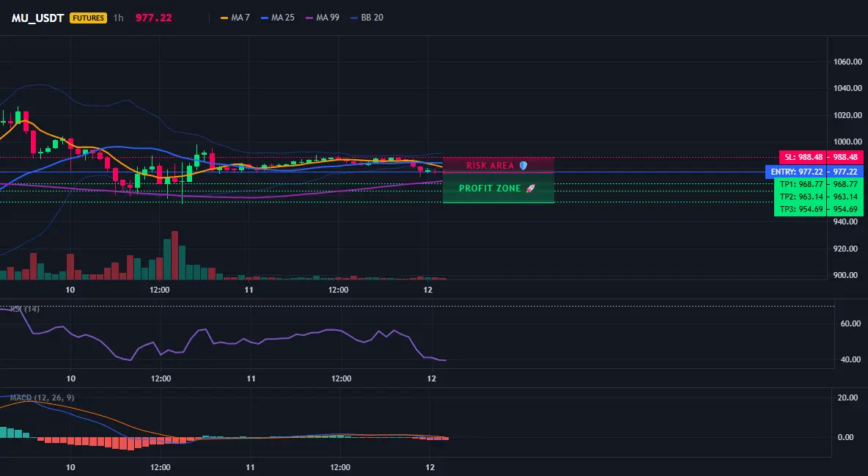868x476 pixels.
Task: Click the SL: 988.48 price label
Action: coord(803,158)
